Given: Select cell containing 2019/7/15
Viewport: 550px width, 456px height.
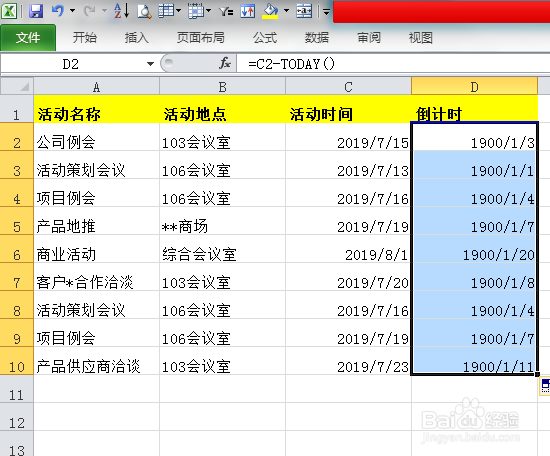Looking at the screenshot, I should [348, 137].
